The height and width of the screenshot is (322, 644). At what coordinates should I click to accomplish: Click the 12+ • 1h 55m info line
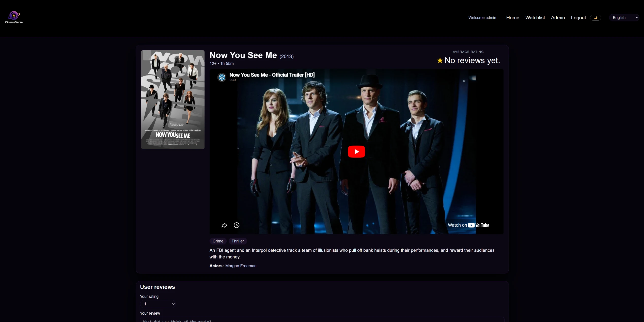tap(222, 64)
